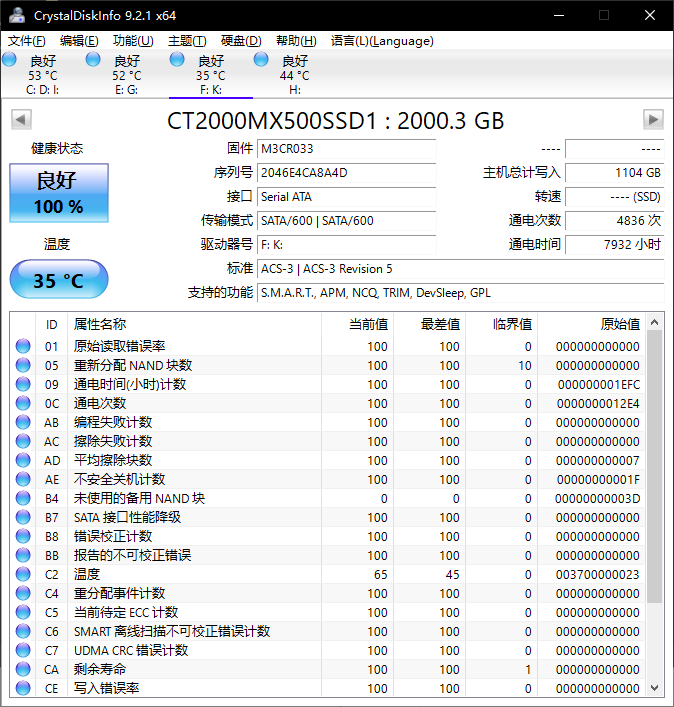Viewport: 674px width, 707px height.
Task: Click the rotation speed value ---- (SSD)
Action: [615, 197]
